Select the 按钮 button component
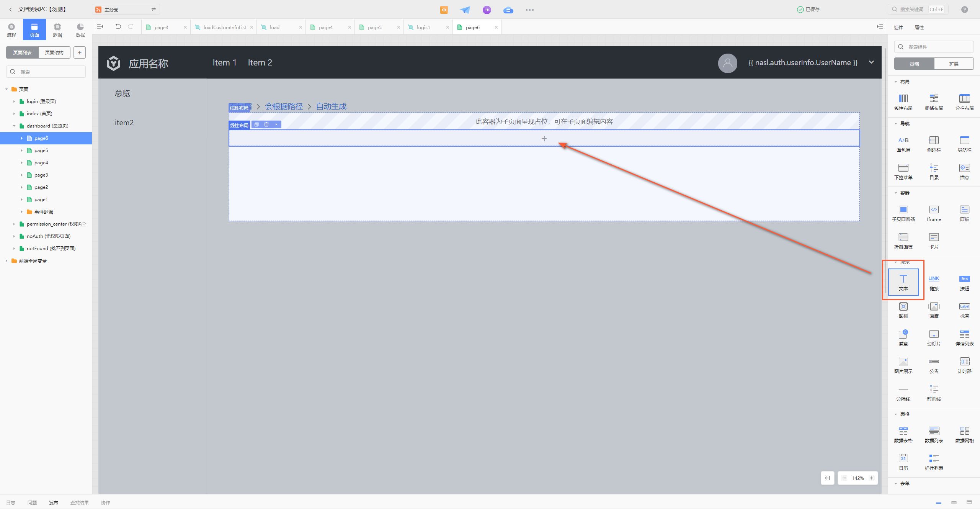The image size is (980, 509). click(964, 282)
